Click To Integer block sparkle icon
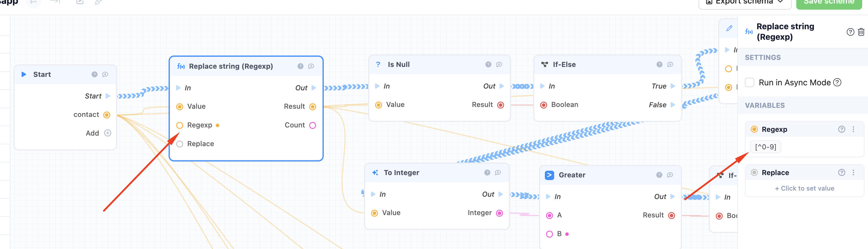 pos(375,173)
